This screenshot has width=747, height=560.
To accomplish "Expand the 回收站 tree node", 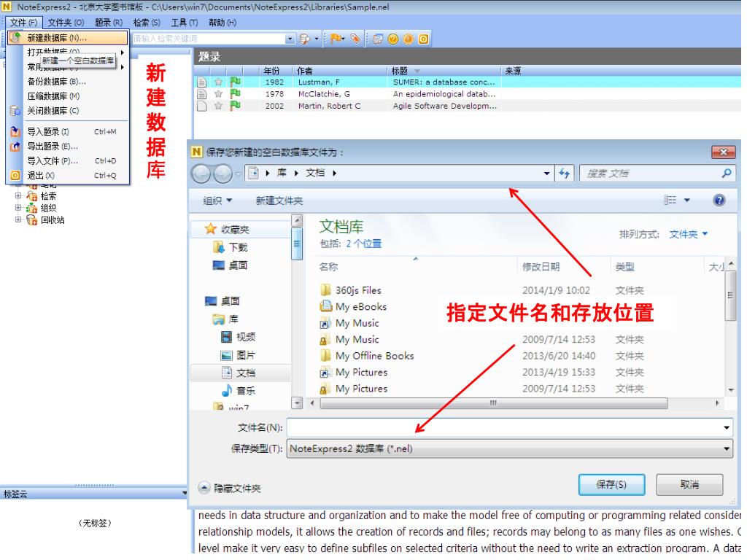I will point(18,219).
